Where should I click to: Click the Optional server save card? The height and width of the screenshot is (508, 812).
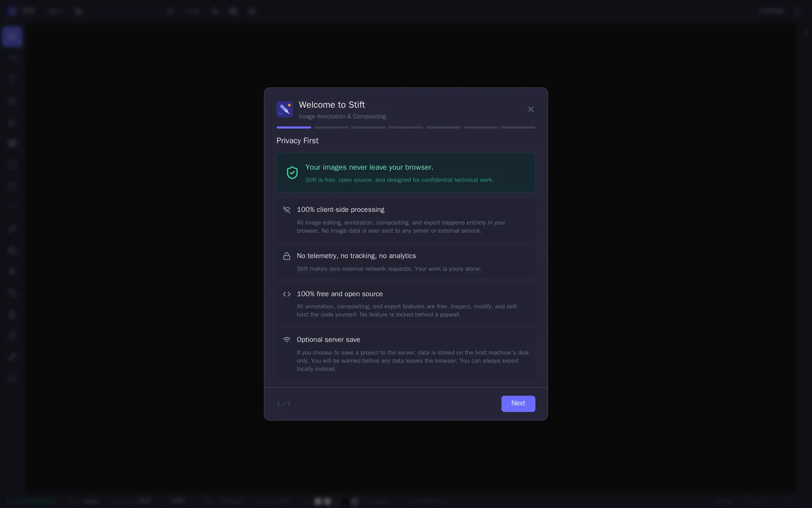[406, 354]
